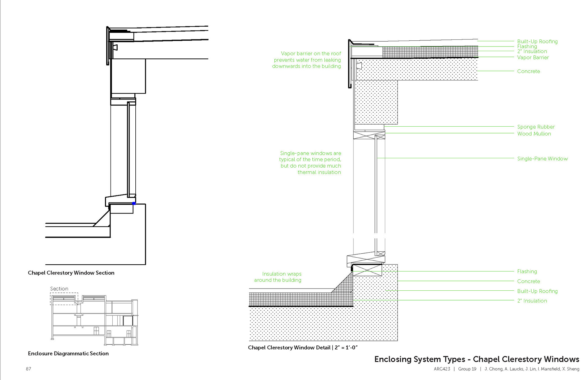Click the Enclosure Diagrammatic Section caption
Image resolution: width=588 pixels, height=380 pixels.
(68, 353)
